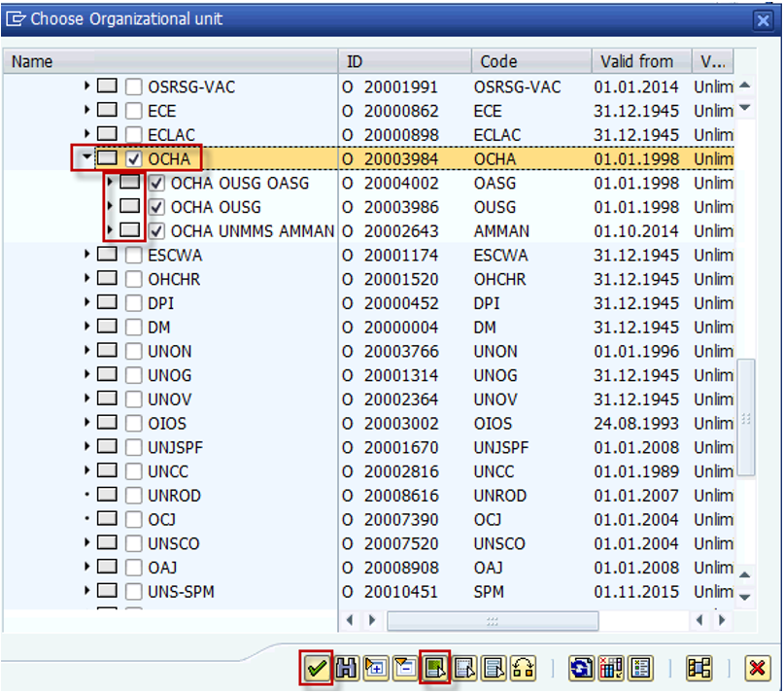This screenshot has height=693, width=784.
Task: Click the Expand subtree icon
Action: coord(376,668)
